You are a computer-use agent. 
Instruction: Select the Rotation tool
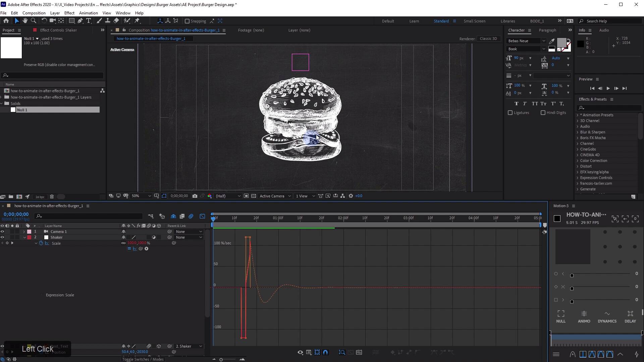coord(44,21)
